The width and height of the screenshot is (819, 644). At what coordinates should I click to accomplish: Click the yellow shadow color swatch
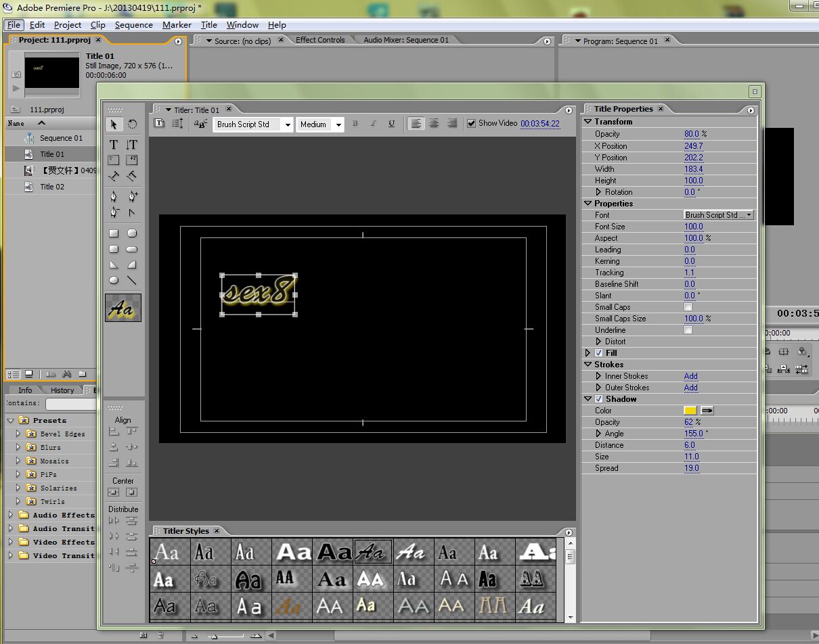(690, 411)
